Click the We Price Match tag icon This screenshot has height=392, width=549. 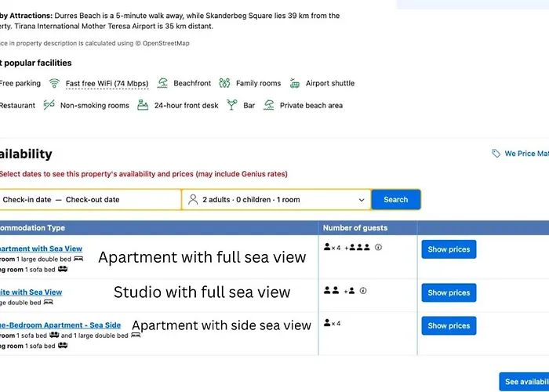pyautogui.click(x=496, y=154)
